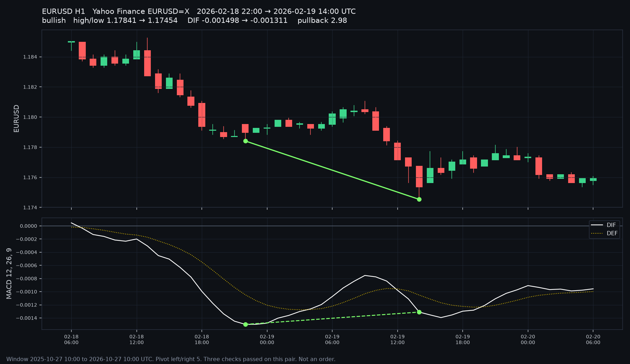
Task: Click the 1.174 price tick label
Action: [30, 208]
